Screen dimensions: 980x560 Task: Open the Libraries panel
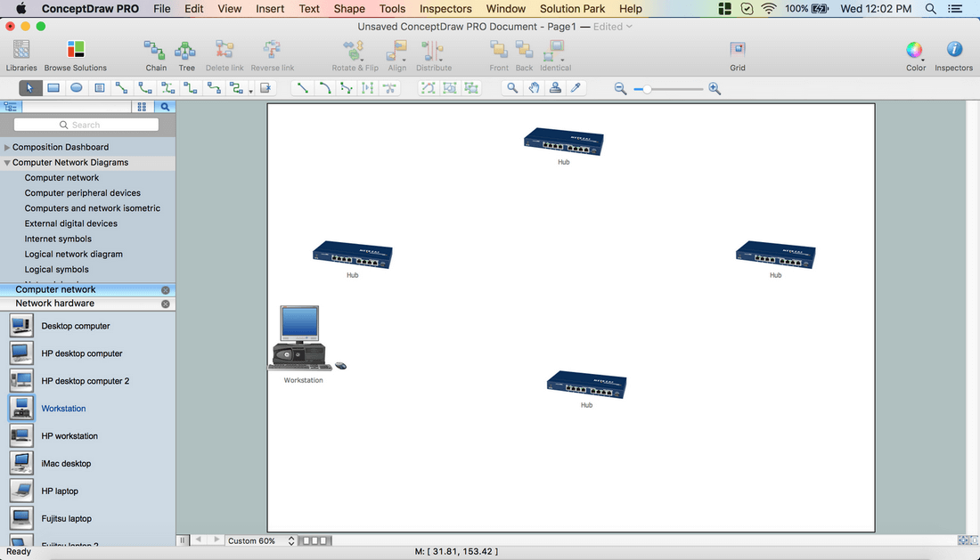tap(21, 55)
